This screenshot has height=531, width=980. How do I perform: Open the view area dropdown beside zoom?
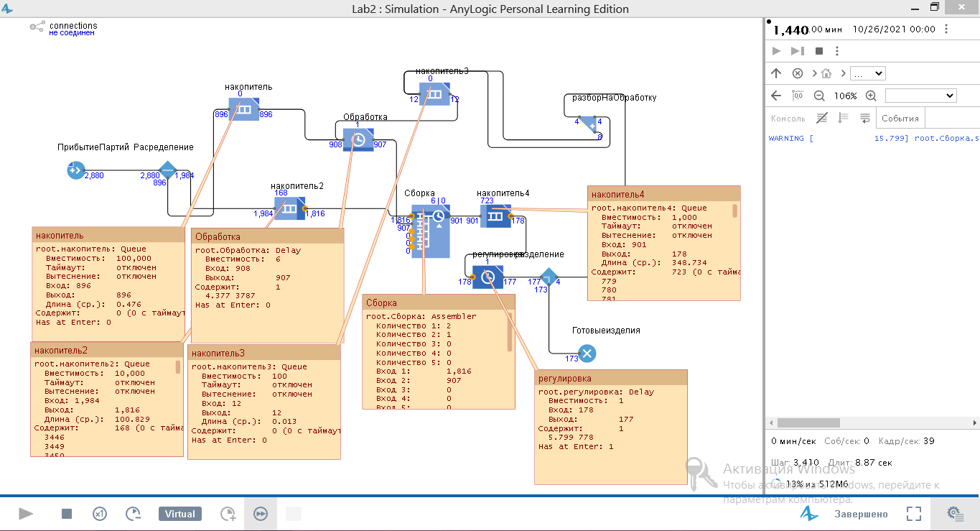(920, 96)
